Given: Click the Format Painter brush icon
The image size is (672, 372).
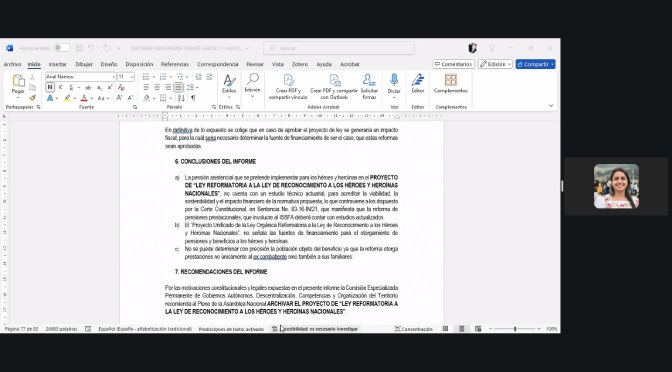Looking at the screenshot, I should point(33,98).
